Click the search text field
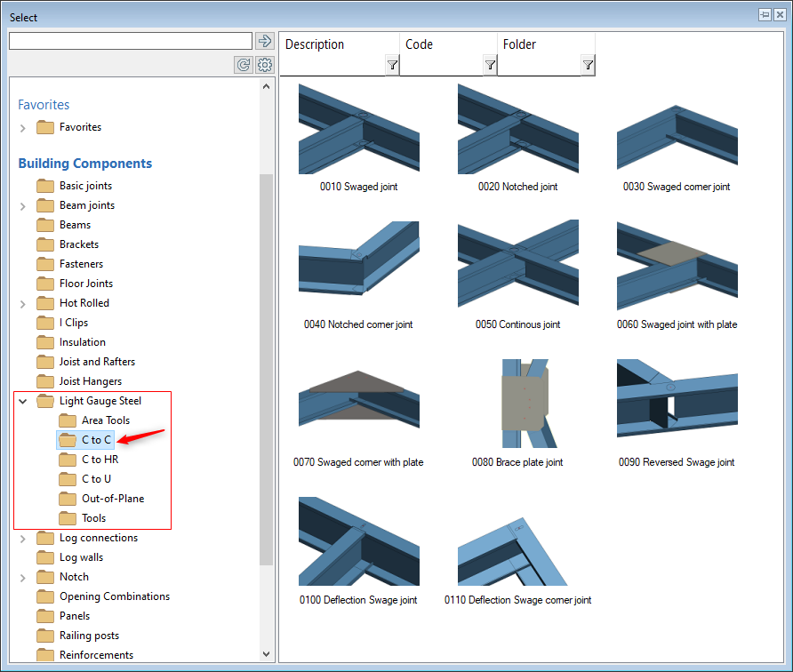 coord(130,41)
